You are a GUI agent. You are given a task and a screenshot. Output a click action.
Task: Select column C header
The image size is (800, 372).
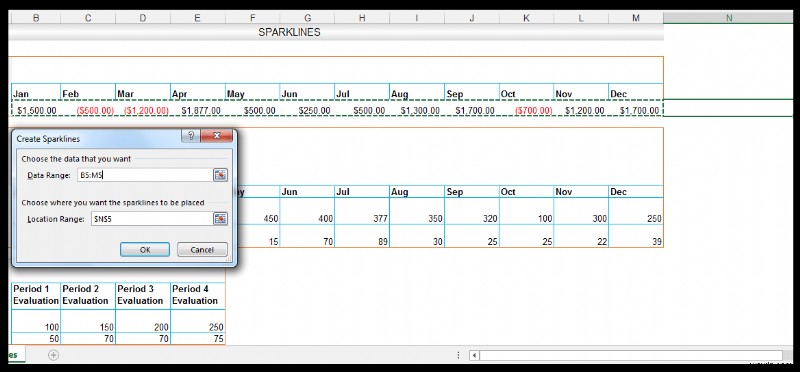coord(88,18)
